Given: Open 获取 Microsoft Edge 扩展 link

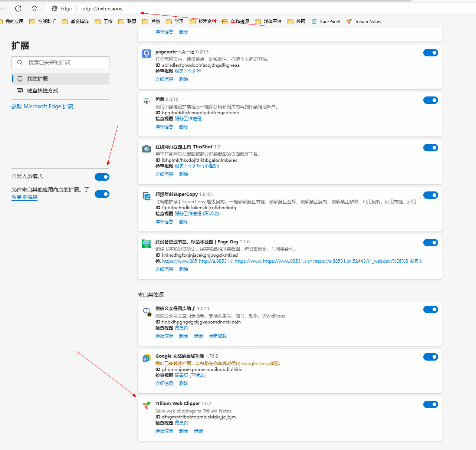Looking at the screenshot, I should [x=42, y=106].
